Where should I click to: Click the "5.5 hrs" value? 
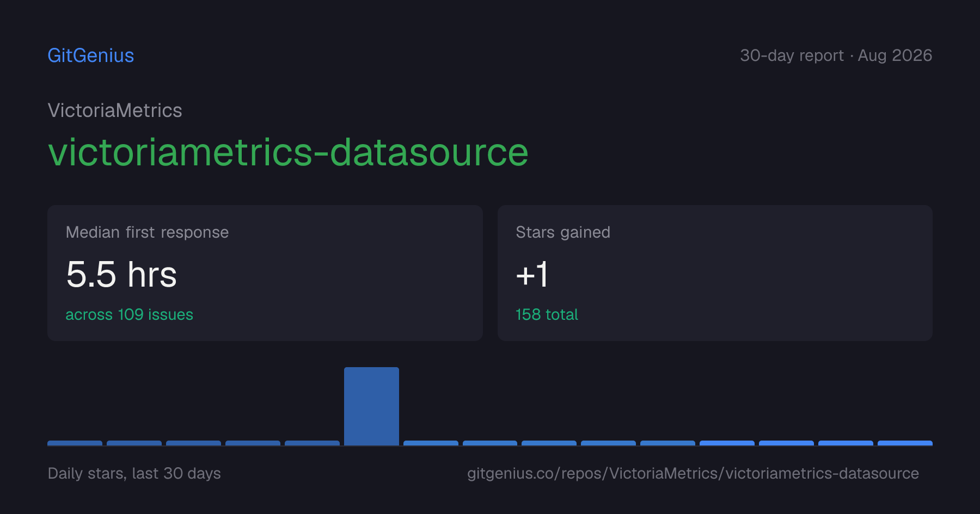point(121,274)
